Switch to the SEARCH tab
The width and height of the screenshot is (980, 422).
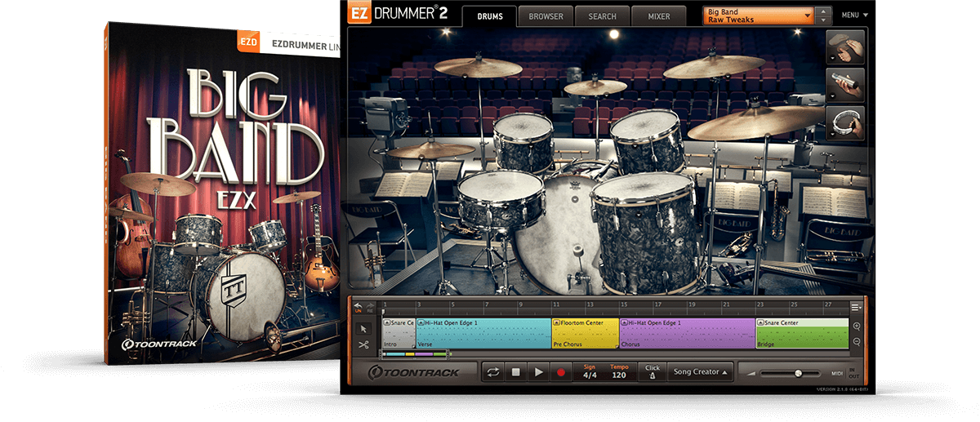pyautogui.click(x=602, y=16)
